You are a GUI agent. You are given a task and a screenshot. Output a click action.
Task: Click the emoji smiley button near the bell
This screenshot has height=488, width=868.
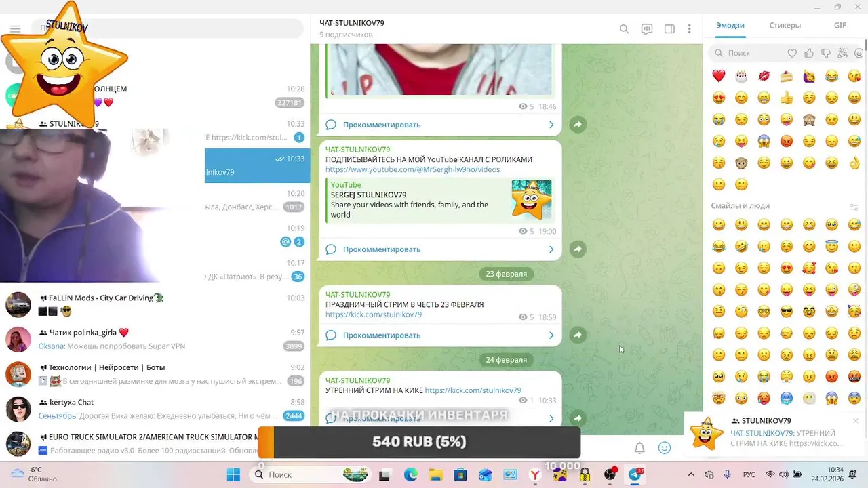coord(665,448)
